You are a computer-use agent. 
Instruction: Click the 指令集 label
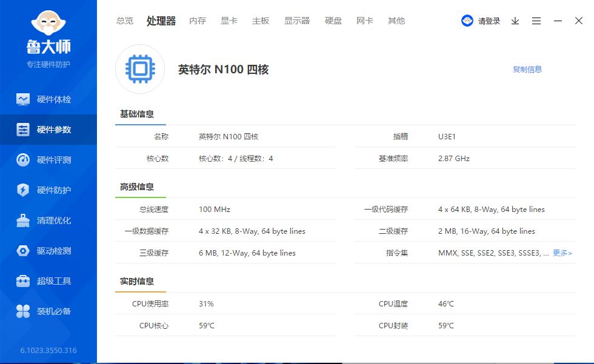pos(396,253)
